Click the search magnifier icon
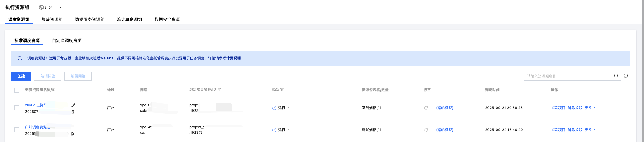 point(616,76)
